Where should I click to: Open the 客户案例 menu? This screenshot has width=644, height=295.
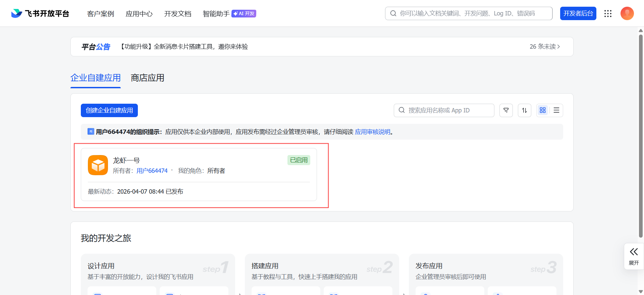tap(101, 14)
